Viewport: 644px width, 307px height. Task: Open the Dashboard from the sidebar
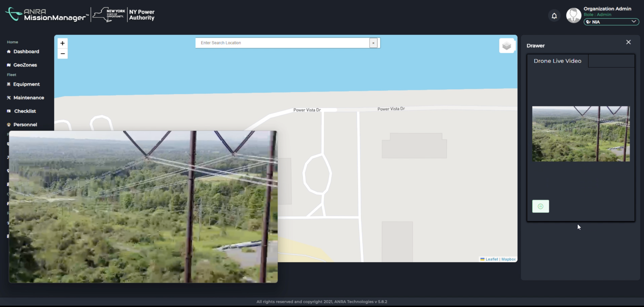26,51
